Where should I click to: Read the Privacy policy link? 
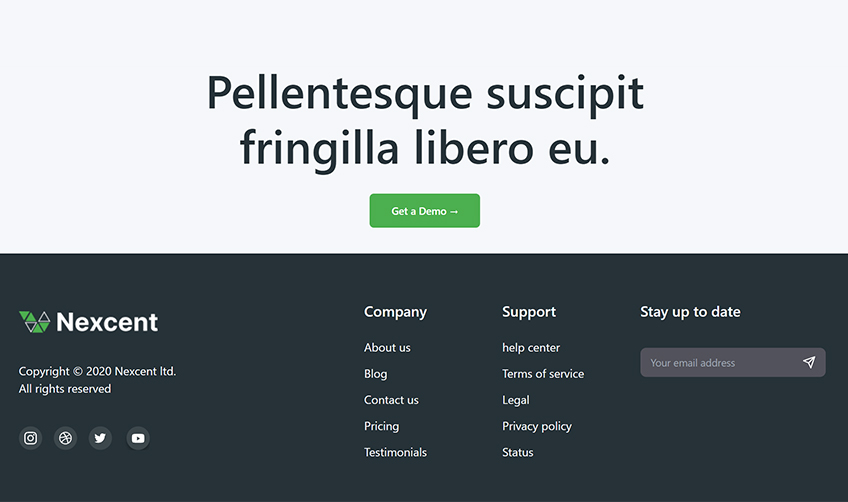[x=537, y=426]
